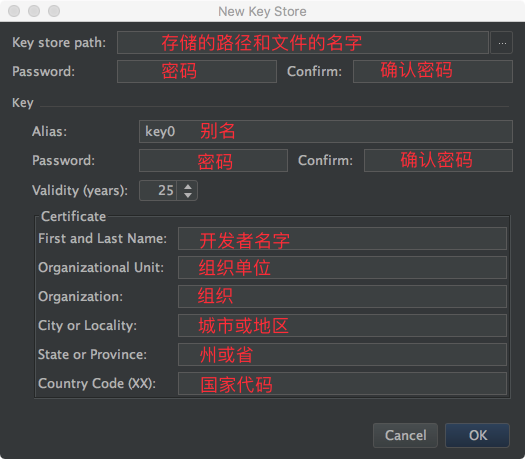Click the New Key Store title bar
The image size is (525, 459).
tap(262, 11)
